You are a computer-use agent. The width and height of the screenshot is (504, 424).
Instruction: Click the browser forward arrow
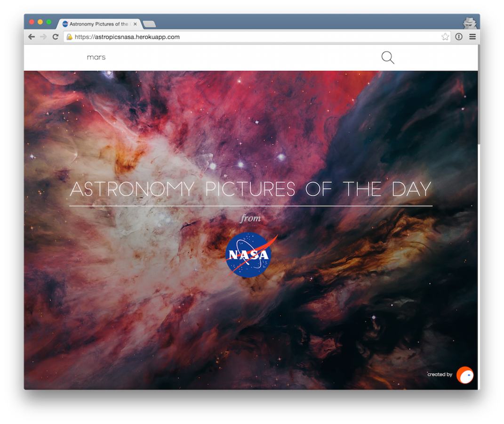(43, 37)
